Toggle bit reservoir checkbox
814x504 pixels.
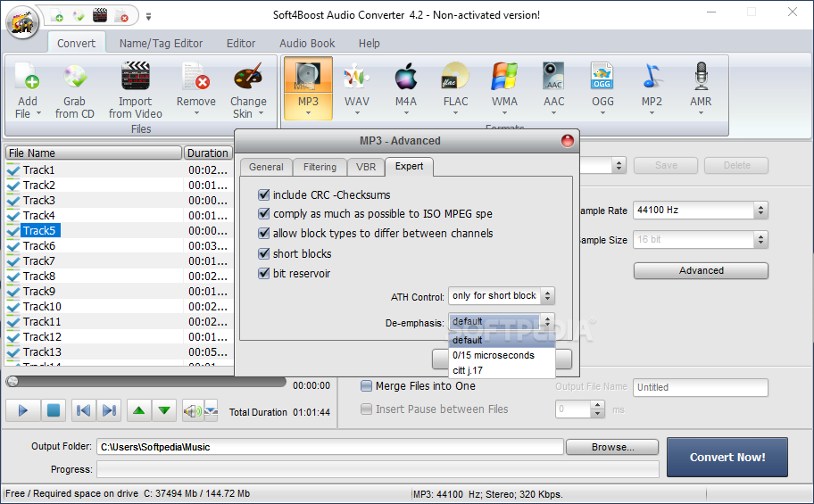coord(263,273)
